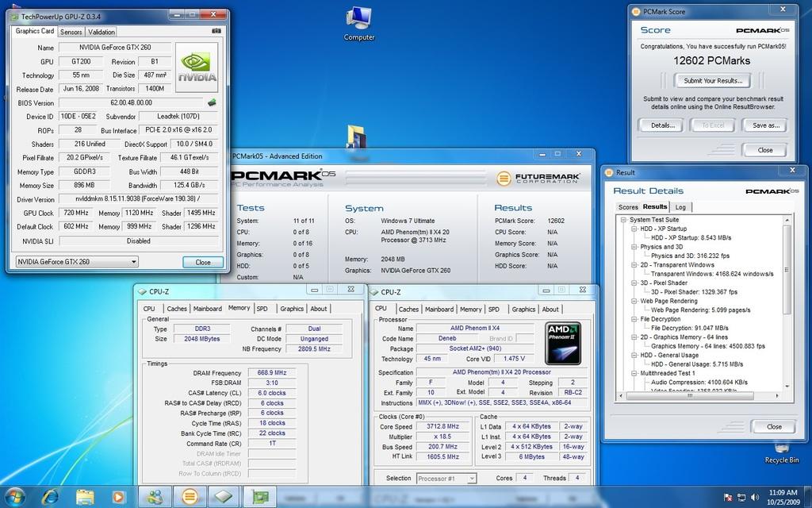Image resolution: width=812 pixels, height=508 pixels.
Task: Click the Core Speed value 3712.8 MHz
Action: tap(442, 426)
